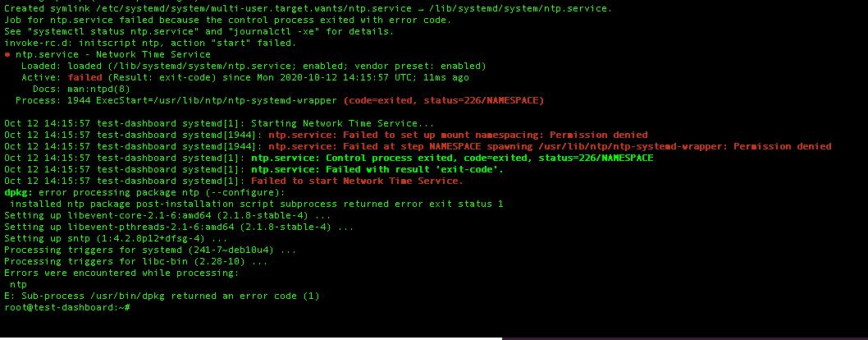
Task: Click the "Errors were encountered while processing:" line
Action: click(121, 273)
